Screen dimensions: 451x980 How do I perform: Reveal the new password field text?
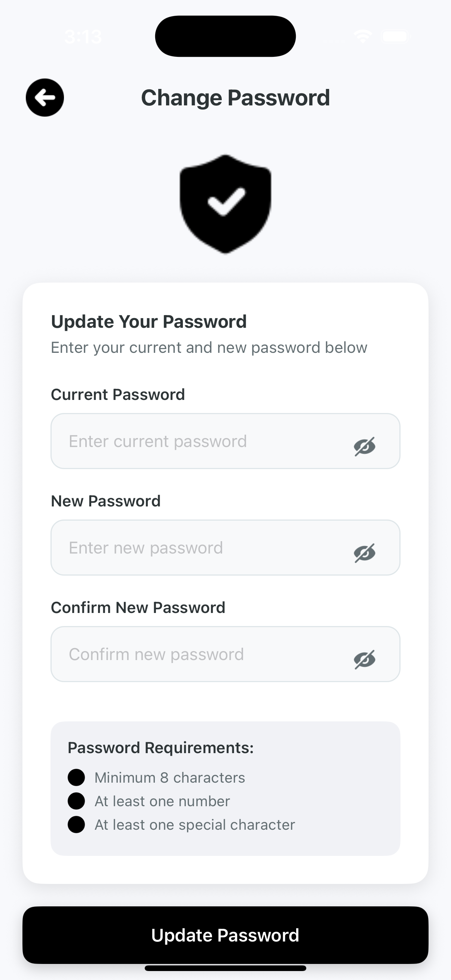point(364,552)
